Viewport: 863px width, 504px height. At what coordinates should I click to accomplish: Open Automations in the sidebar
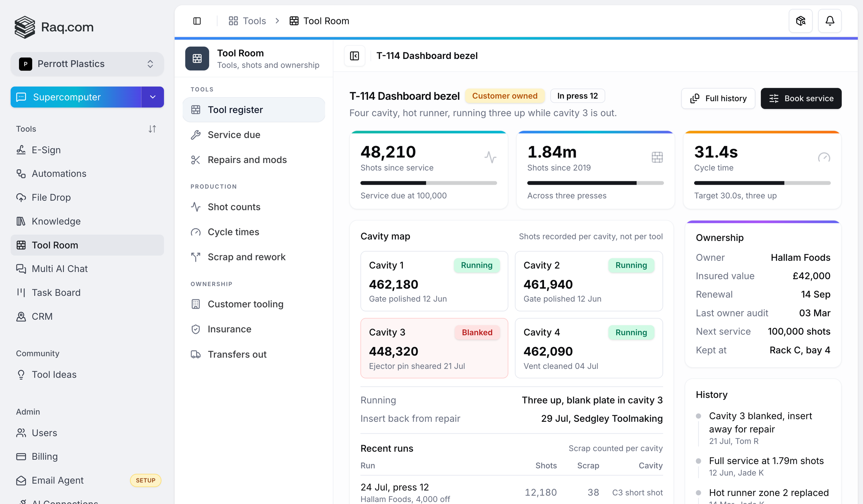[87, 173]
